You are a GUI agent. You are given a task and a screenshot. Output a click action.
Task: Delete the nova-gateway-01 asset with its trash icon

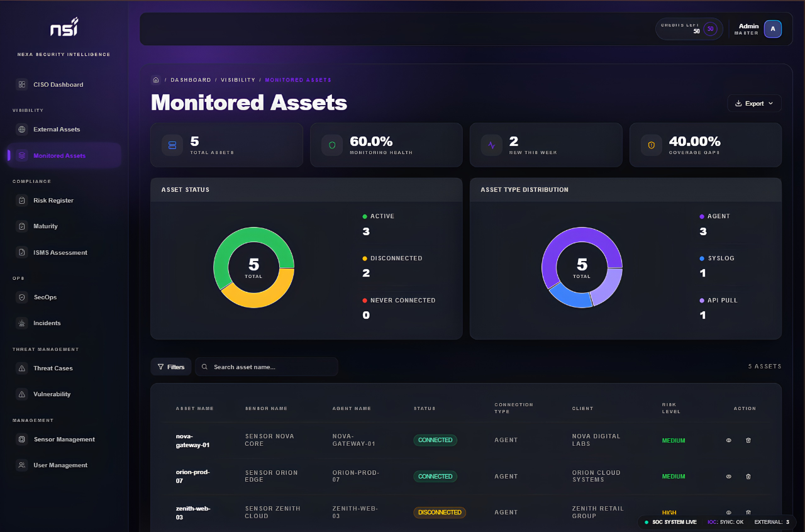748,440
